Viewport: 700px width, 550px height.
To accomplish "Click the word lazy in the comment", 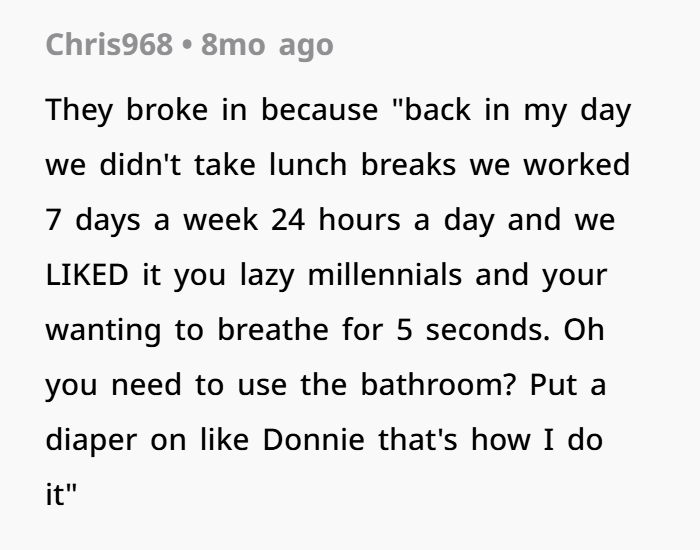I will coord(267,276).
